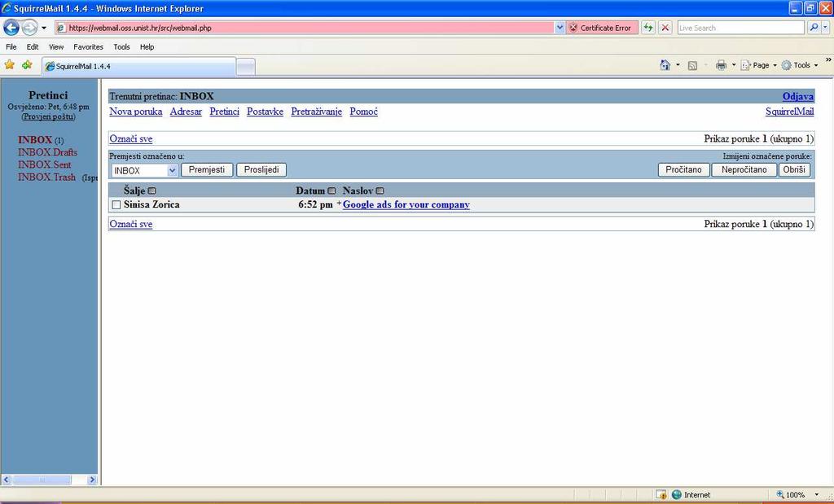This screenshot has height=504, width=834.
Task: Click the Print printer icon
Action: tap(721, 65)
